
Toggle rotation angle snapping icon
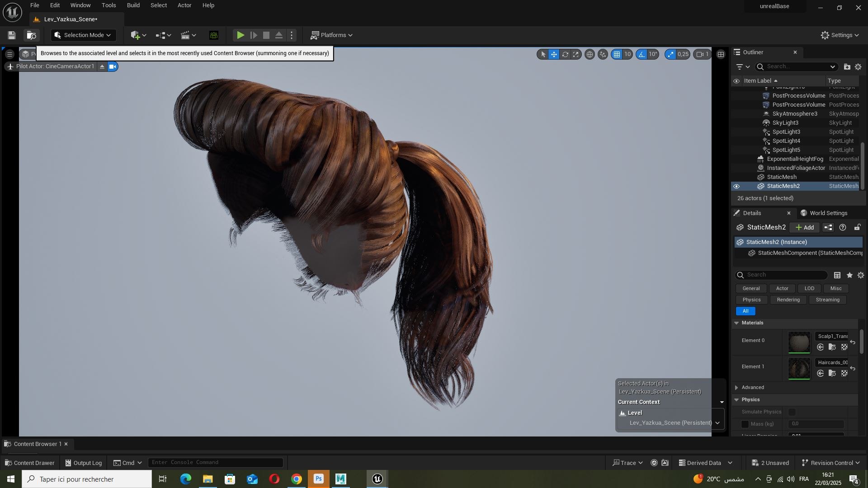tap(642, 54)
